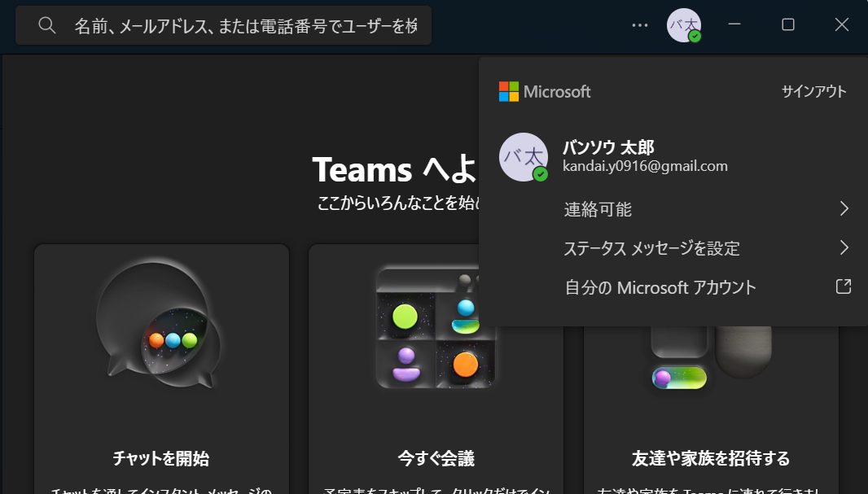Click the large avatar beside バンソウ 太郎
The image size is (868, 494).
(x=524, y=157)
